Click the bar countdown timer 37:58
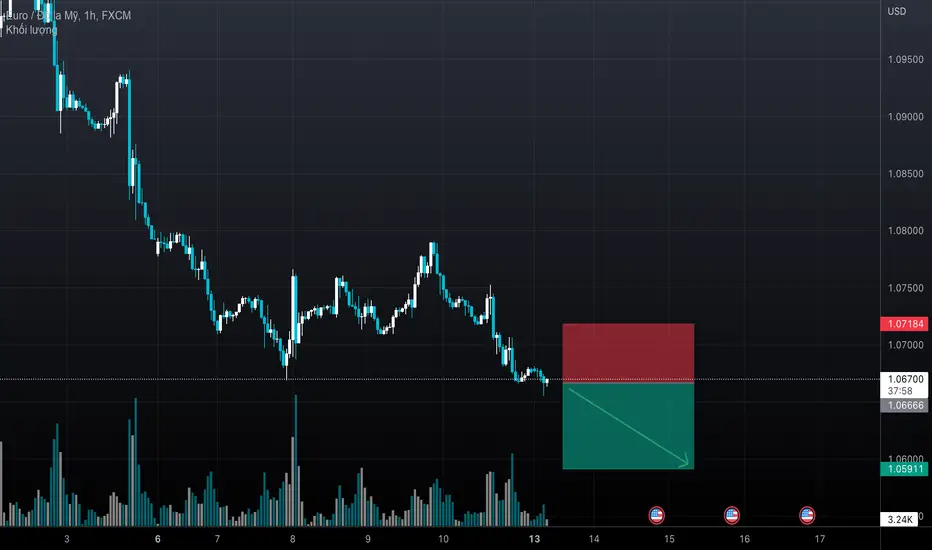932x550 pixels. [900, 391]
